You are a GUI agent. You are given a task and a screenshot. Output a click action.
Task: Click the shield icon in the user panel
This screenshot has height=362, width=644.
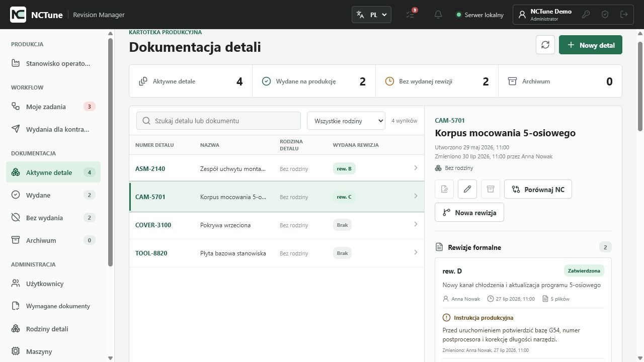pyautogui.click(x=605, y=15)
